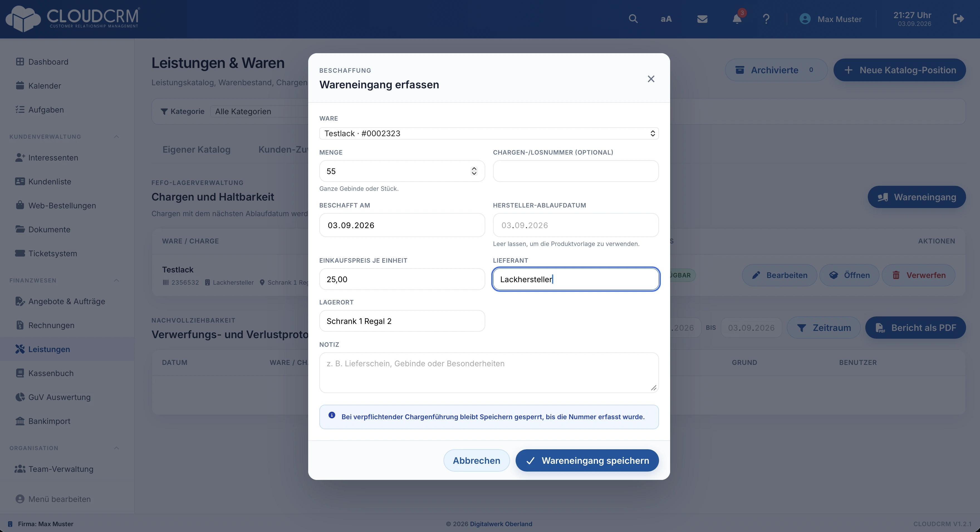Open Archivierte button
980x532 pixels.
tap(776, 70)
